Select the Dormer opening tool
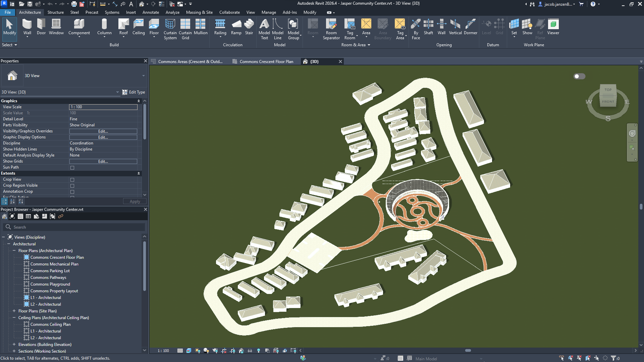The height and width of the screenshot is (362, 644). pos(470,27)
